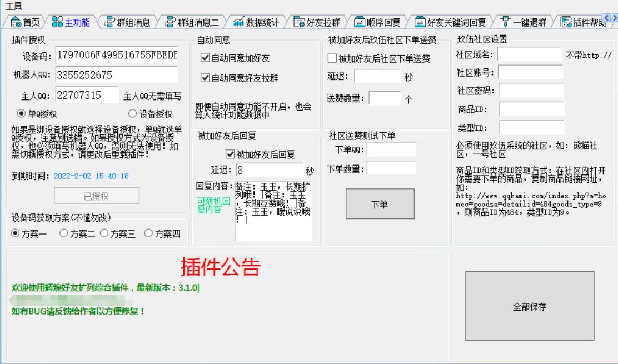Click the 数据统计 statistics chart icon

tap(239, 22)
